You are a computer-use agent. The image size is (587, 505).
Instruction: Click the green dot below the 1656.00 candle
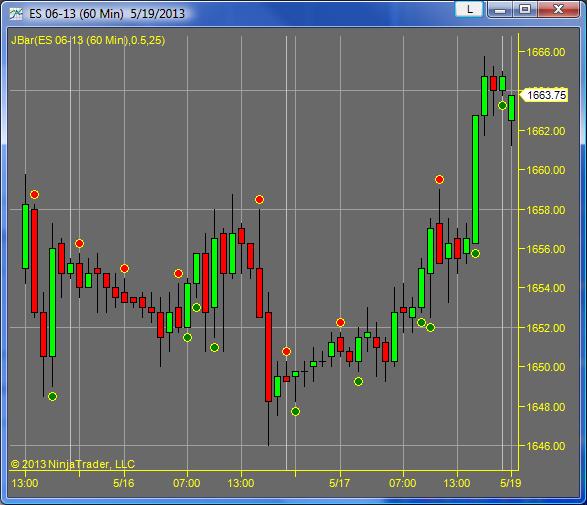[x=475, y=254]
